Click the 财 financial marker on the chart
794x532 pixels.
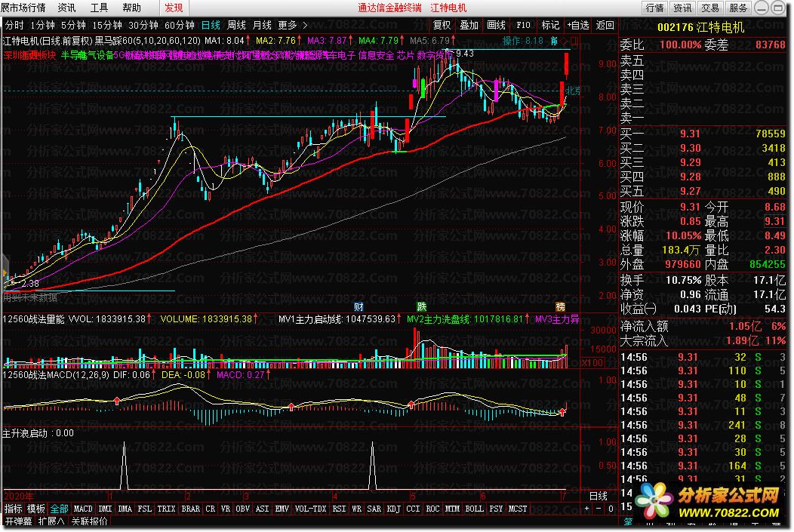click(359, 306)
